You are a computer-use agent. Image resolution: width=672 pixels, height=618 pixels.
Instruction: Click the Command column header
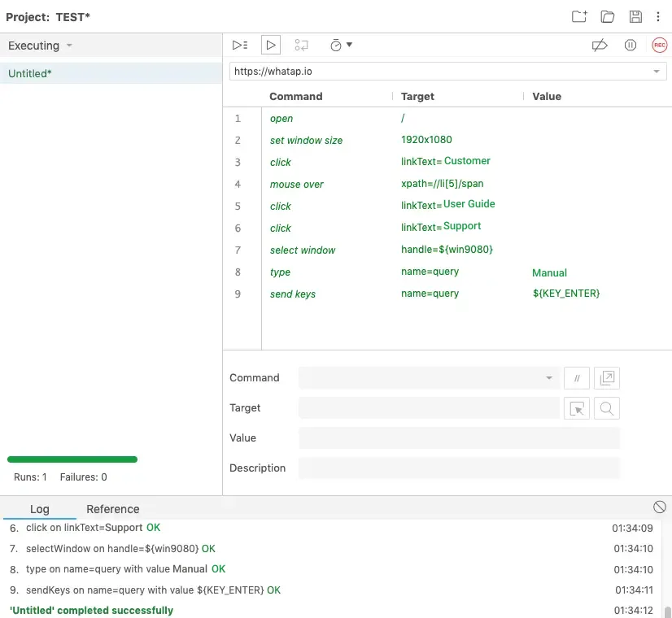click(x=295, y=97)
